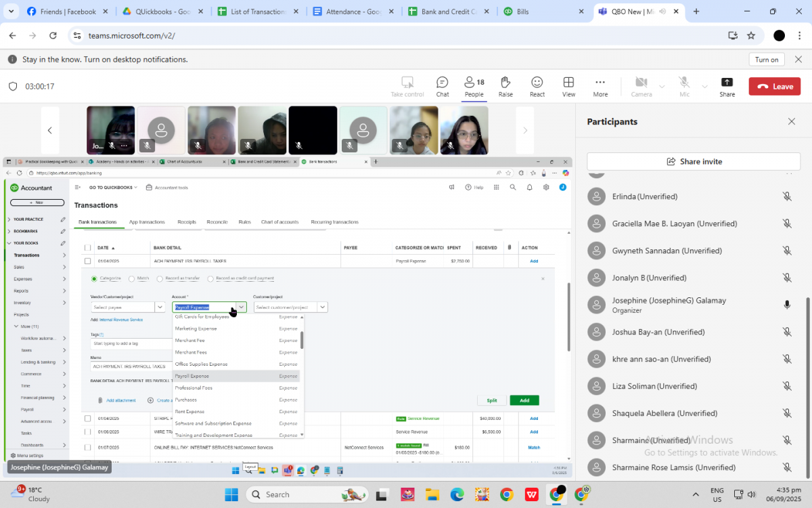812x508 pixels.
Task: Expand microphone options dropdown arrow
Action: 704,87
